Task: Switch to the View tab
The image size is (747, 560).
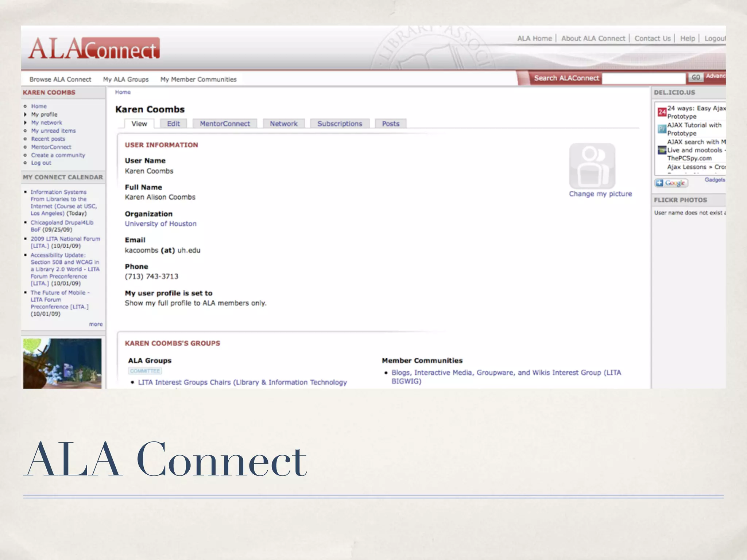Action: [x=139, y=124]
